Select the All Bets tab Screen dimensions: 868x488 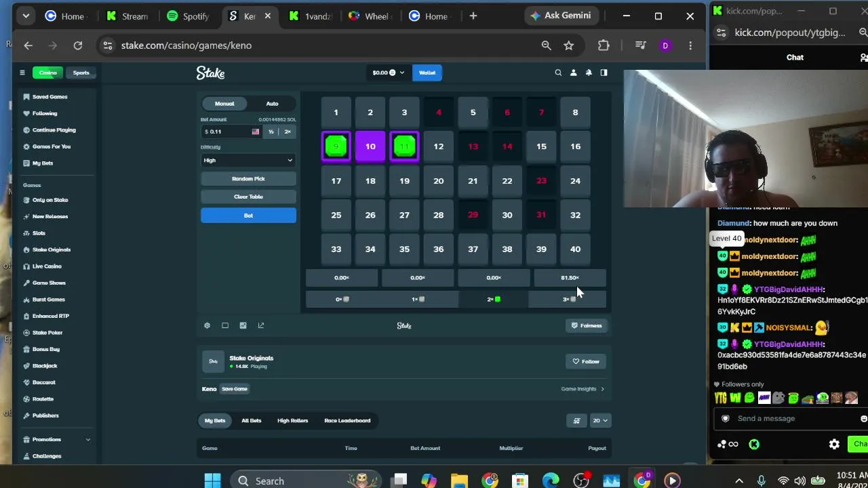click(x=251, y=420)
